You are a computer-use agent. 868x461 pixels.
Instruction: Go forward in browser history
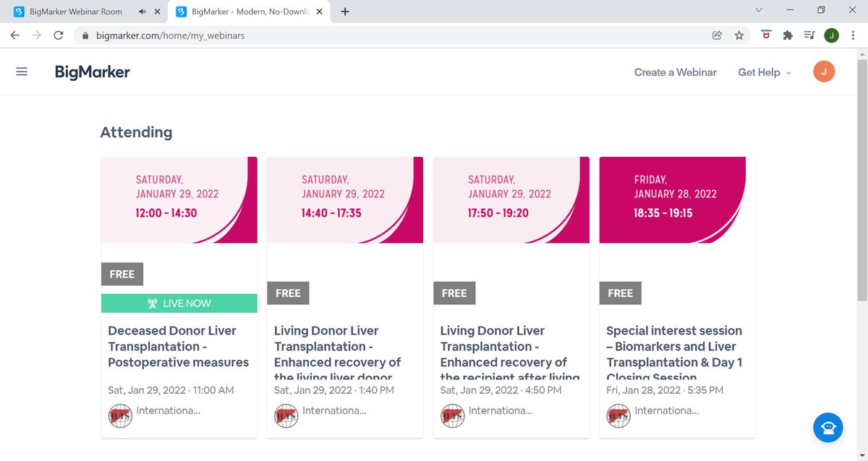36,35
